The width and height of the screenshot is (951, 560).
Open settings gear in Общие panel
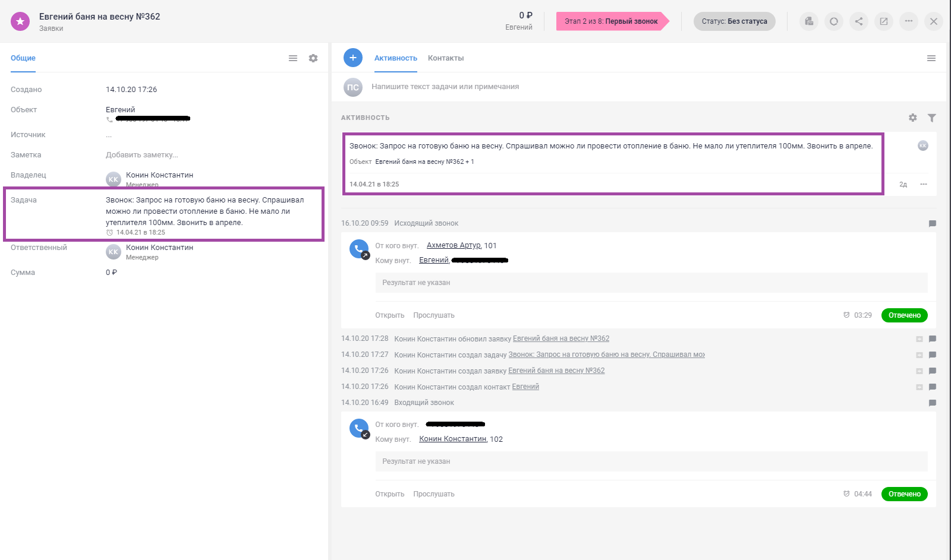coord(313,58)
